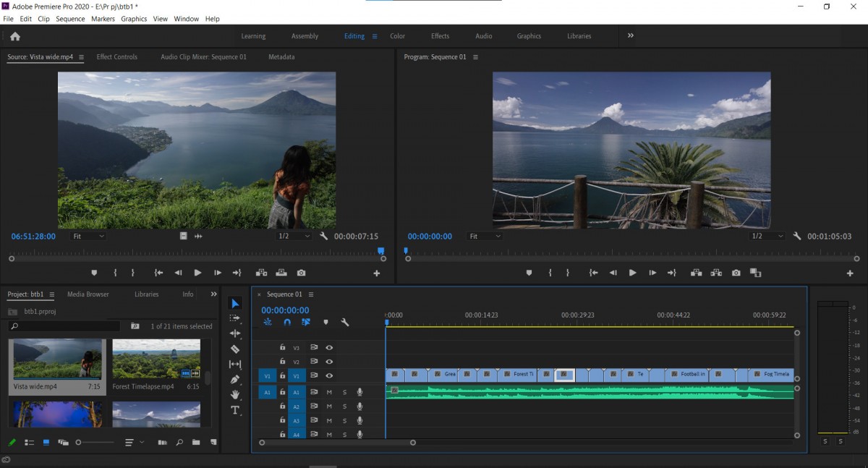The height and width of the screenshot is (468, 868).
Task: Go to the Home screen icon
Action: click(15, 36)
